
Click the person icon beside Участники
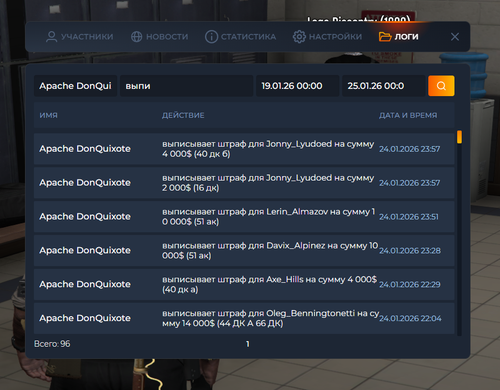51,37
